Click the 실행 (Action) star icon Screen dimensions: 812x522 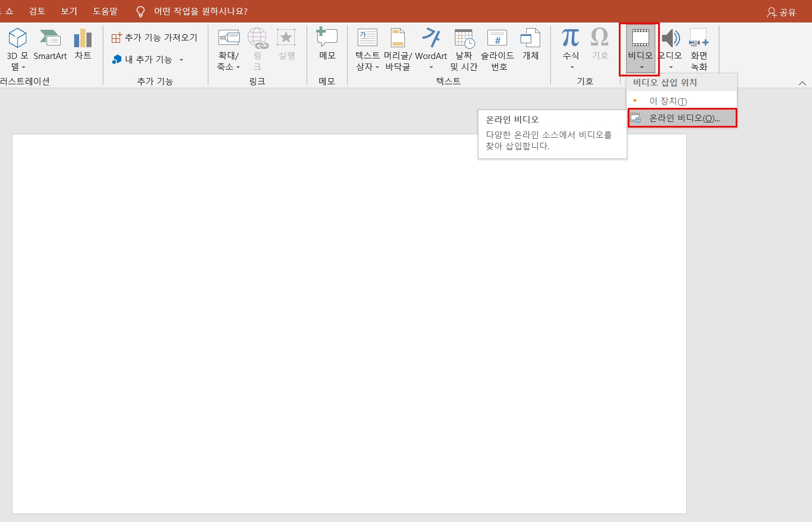point(286,38)
